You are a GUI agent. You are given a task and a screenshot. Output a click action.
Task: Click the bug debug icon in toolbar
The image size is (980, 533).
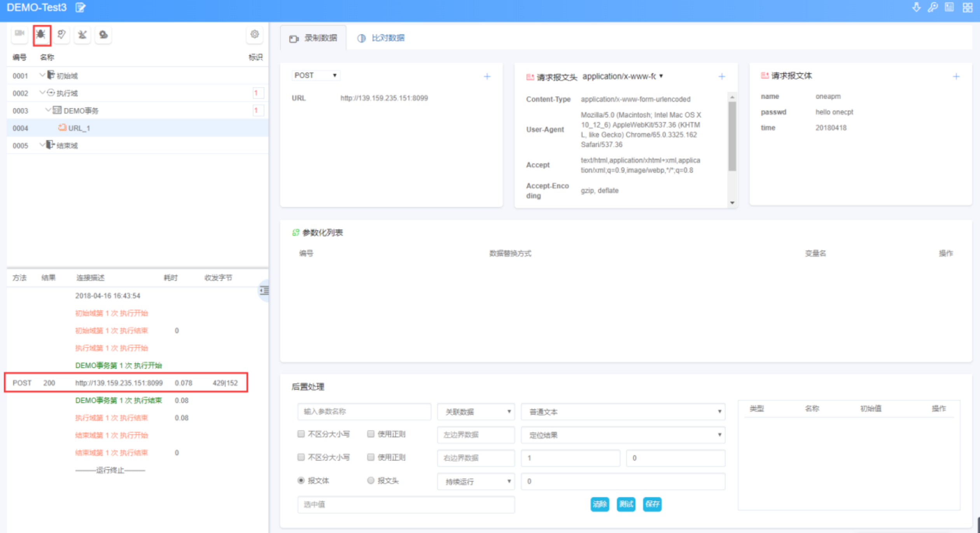pos(41,35)
